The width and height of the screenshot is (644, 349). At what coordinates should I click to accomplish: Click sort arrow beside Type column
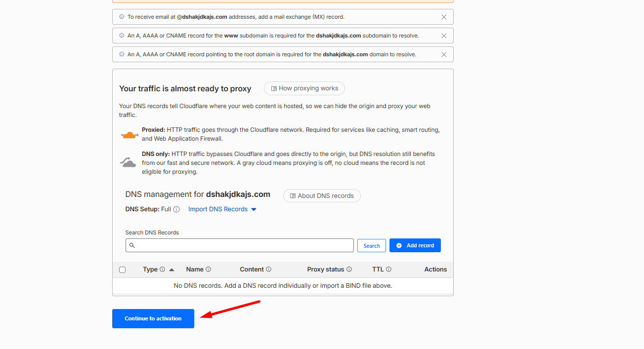point(172,270)
